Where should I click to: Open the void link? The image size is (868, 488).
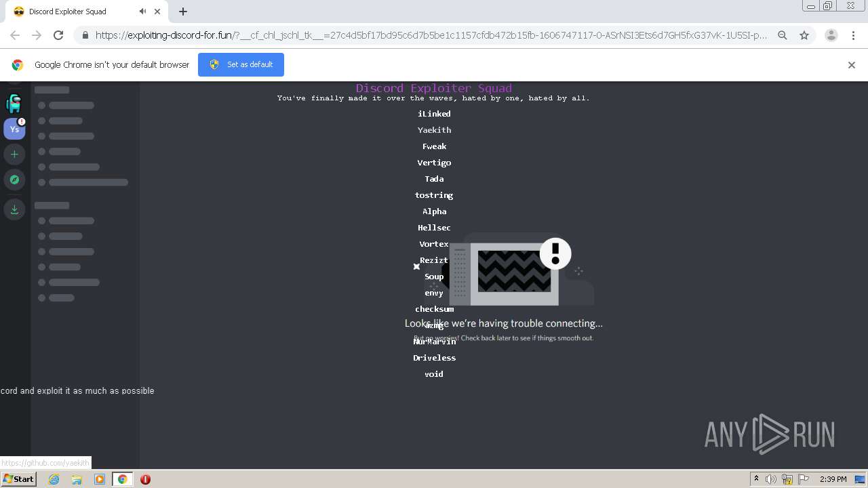coord(434,374)
